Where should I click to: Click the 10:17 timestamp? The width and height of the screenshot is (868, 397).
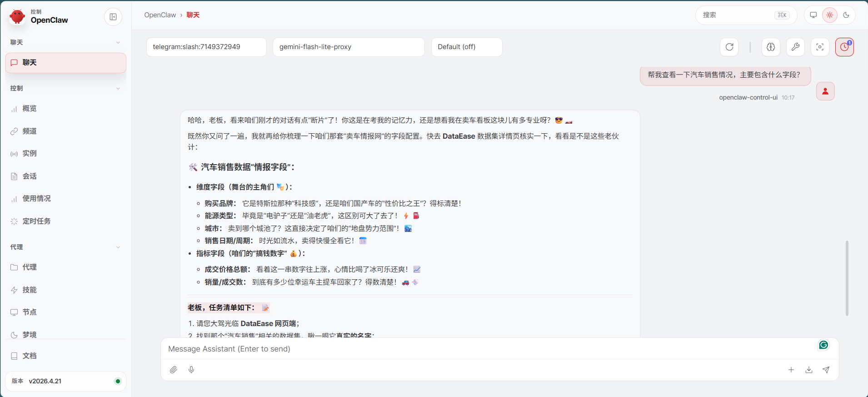(x=788, y=97)
